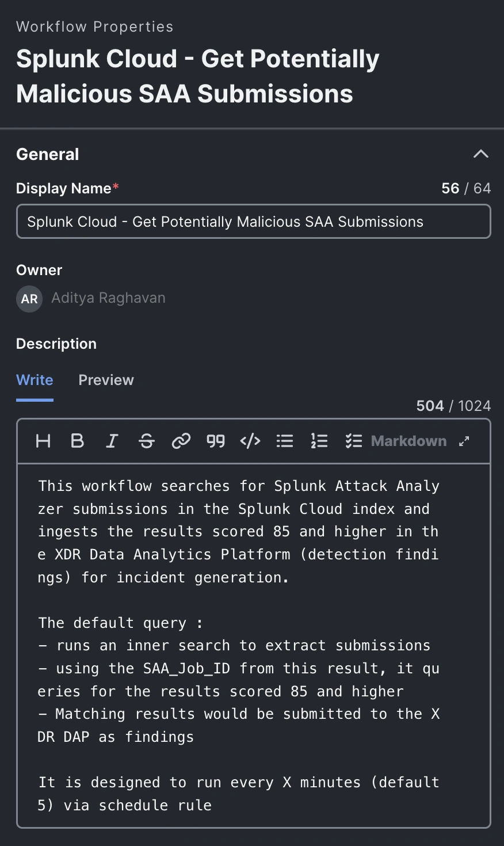The height and width of the screenshot is (846, 504).
Task: Add a numbered list to description
Action: tap(319, 441)
